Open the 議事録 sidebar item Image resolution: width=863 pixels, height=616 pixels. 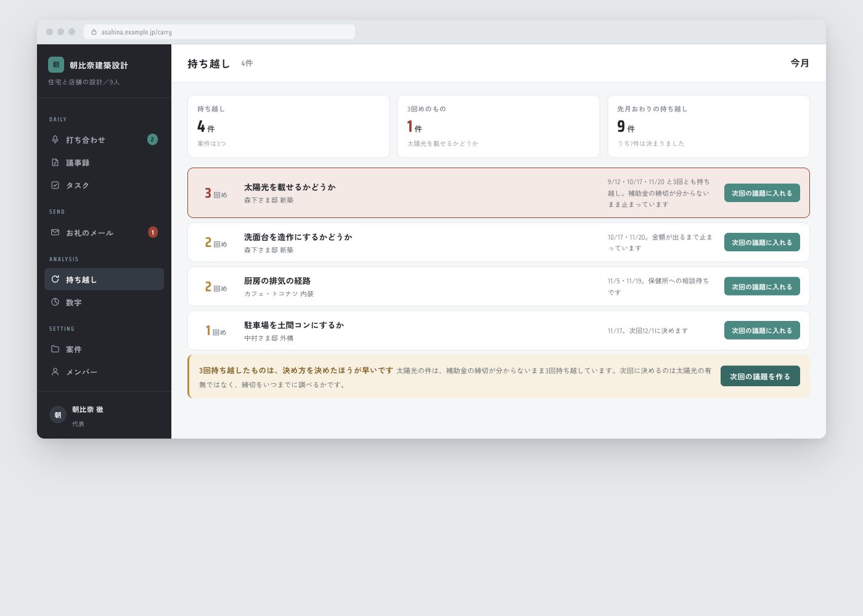pyautogui.click(x=104, y=163)
